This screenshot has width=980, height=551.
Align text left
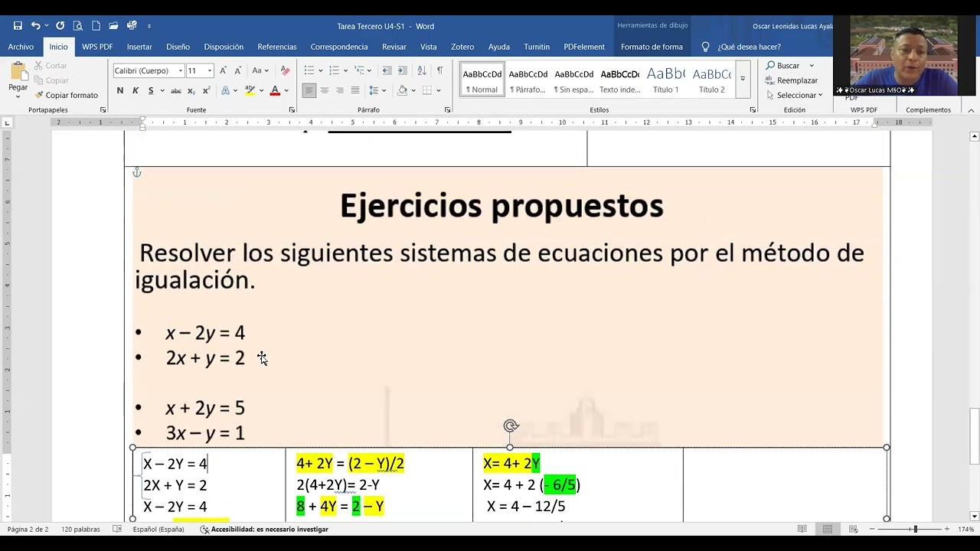coord(309,90)
